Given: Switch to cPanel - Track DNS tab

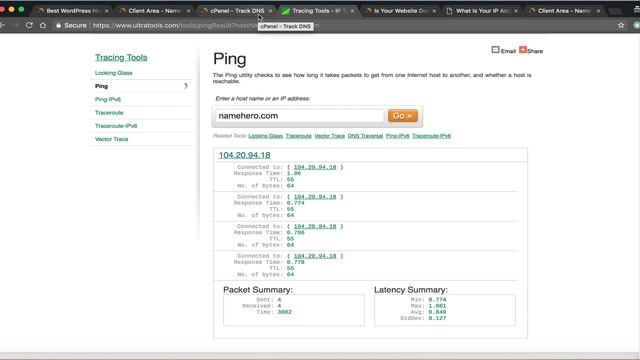Looking at the screenshot, I should pyautogui.click(x=237, y=11).
